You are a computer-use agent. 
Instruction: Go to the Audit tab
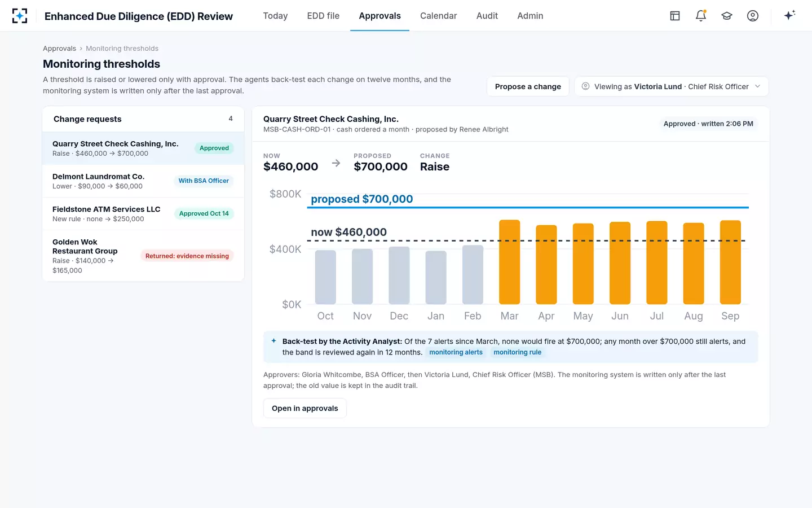487,16
